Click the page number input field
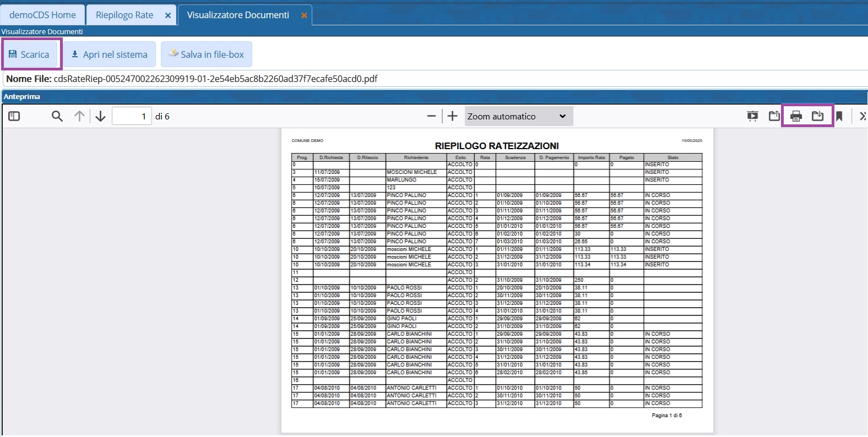Screen dimensions: 868x437 132,116
